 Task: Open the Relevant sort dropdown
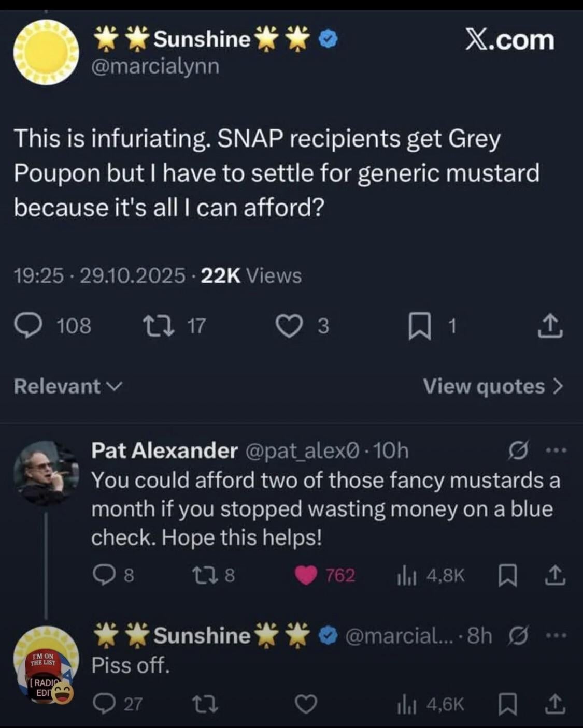point(68,386)
